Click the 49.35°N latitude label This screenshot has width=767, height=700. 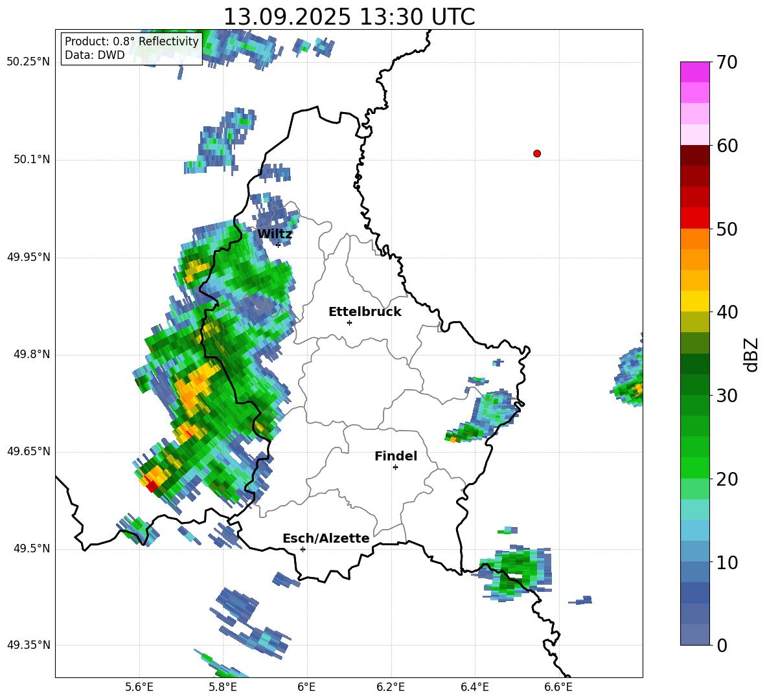pyautogui.click(x=29, y=645)
